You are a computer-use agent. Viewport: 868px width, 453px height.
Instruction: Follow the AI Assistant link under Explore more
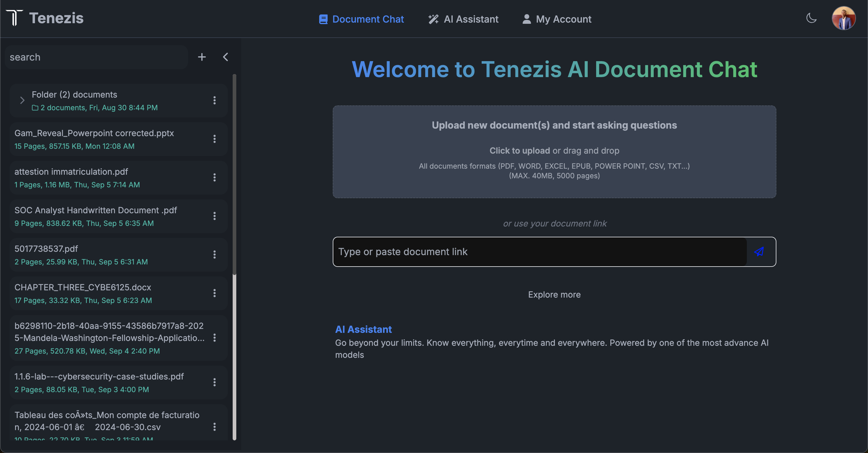pyautogui.click(x=363, y=329)
